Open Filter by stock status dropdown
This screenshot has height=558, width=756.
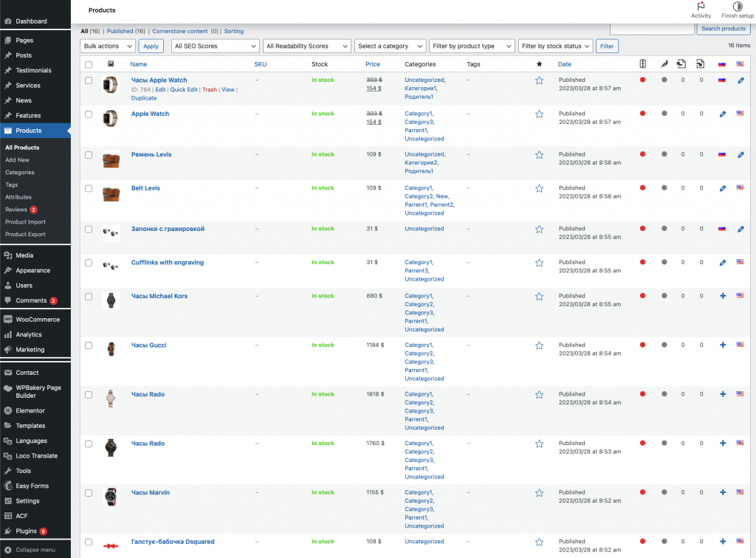coord(555,46)
